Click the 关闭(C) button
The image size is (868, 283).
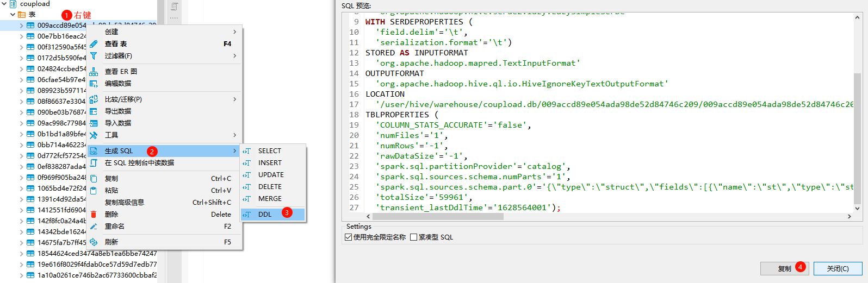838,268
